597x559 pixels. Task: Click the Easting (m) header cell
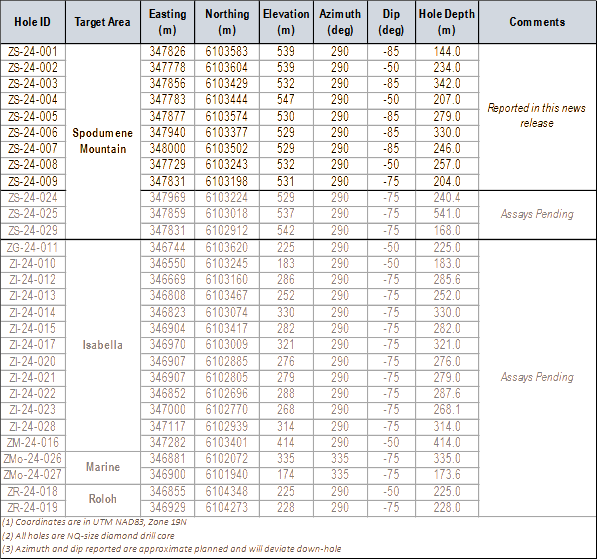click(x=168, y=22)
